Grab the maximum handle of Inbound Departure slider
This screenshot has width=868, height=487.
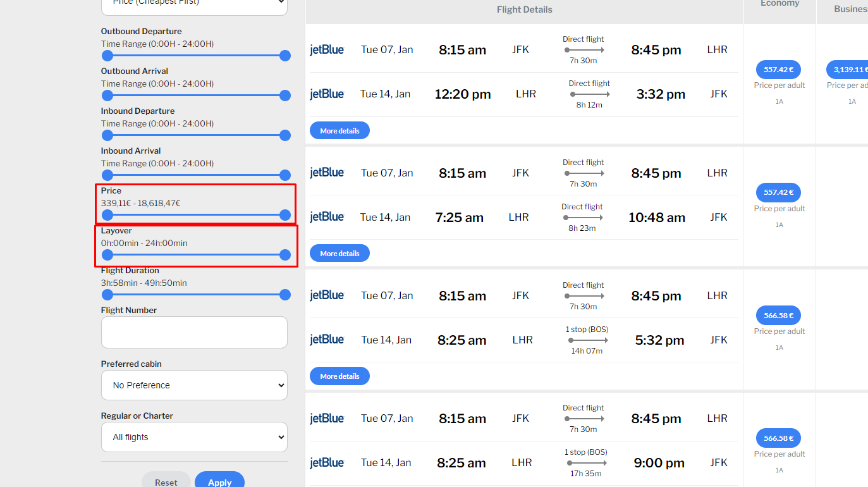point(285,135)
